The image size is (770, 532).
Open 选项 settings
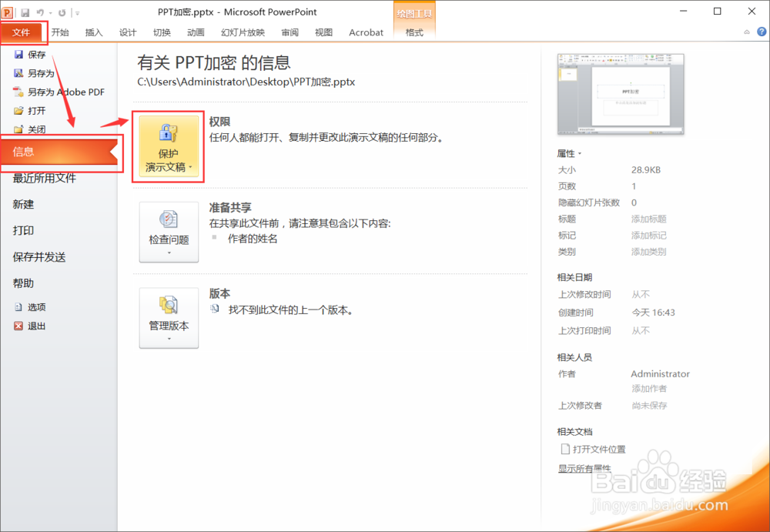point(31,307)
